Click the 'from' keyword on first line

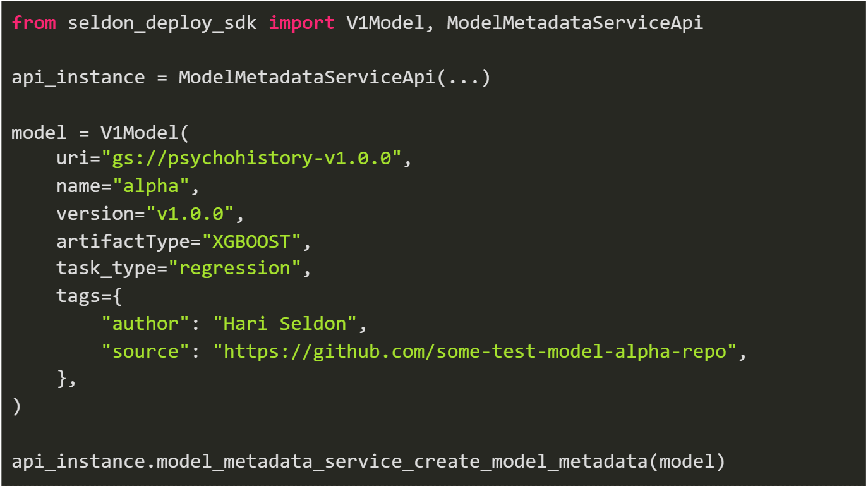pos(33,23)
